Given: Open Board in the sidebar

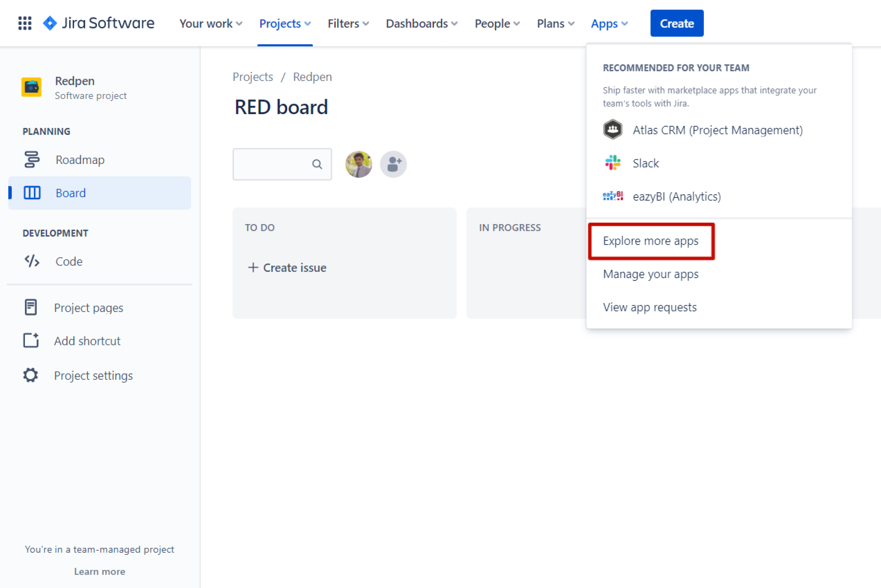Looking at the screenshot, I should click(99, 193).
